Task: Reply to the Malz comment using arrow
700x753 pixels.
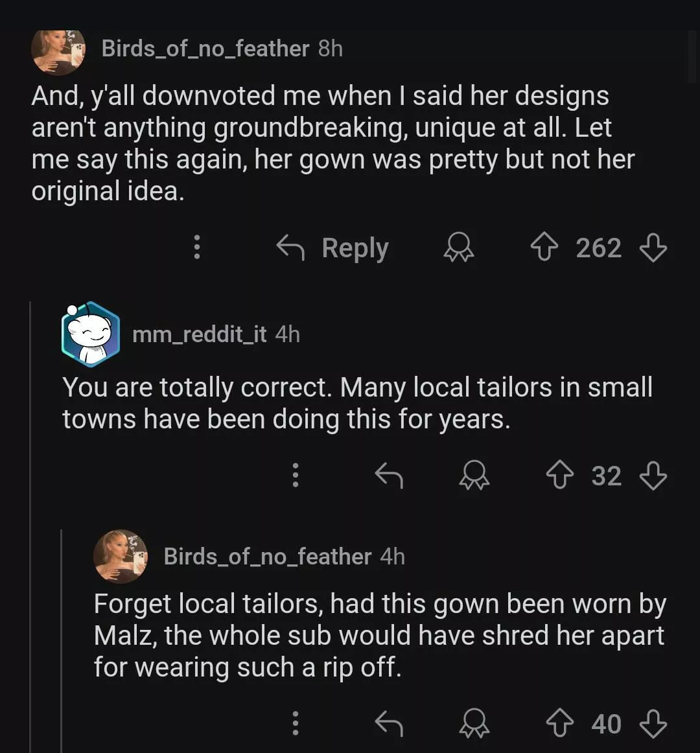Action: pos(389,724)
